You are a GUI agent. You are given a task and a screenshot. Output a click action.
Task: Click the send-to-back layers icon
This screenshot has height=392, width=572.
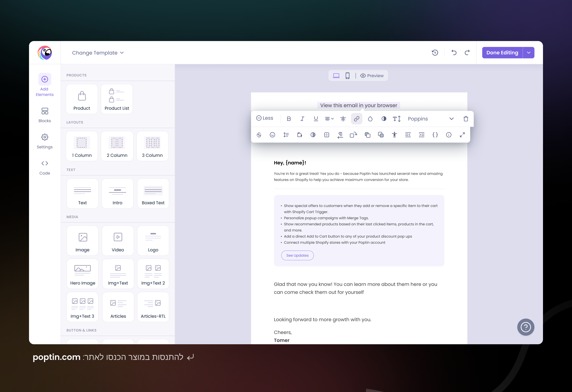[381, 135]
